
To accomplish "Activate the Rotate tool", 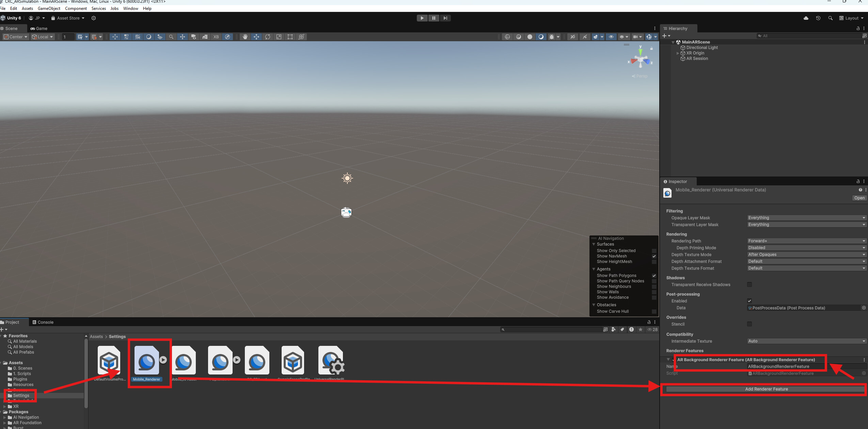I will [268, 37].
